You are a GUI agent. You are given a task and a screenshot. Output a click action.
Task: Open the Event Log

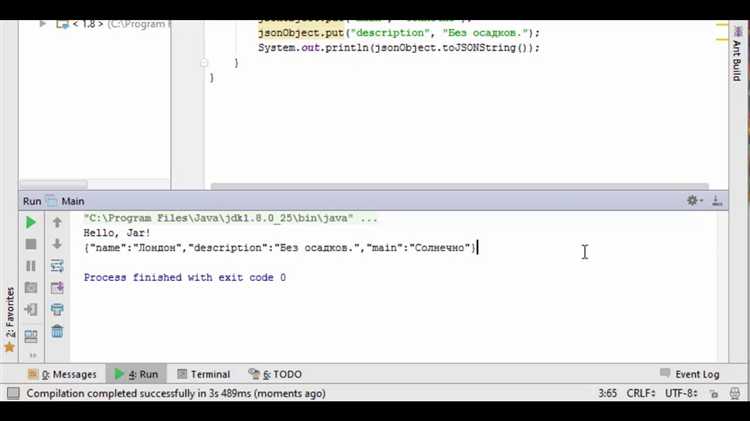tap(690, 375)
